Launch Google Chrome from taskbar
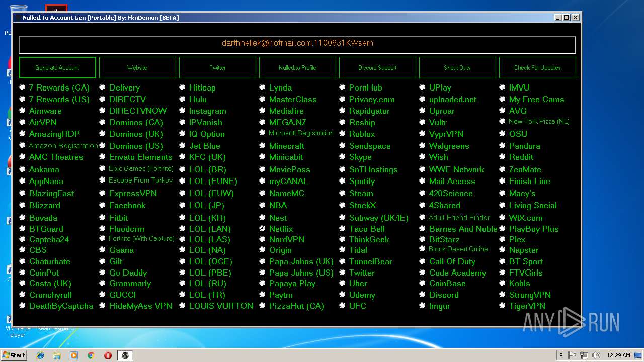644x362 pixels. pyautogui.click(x=91, y=355)
